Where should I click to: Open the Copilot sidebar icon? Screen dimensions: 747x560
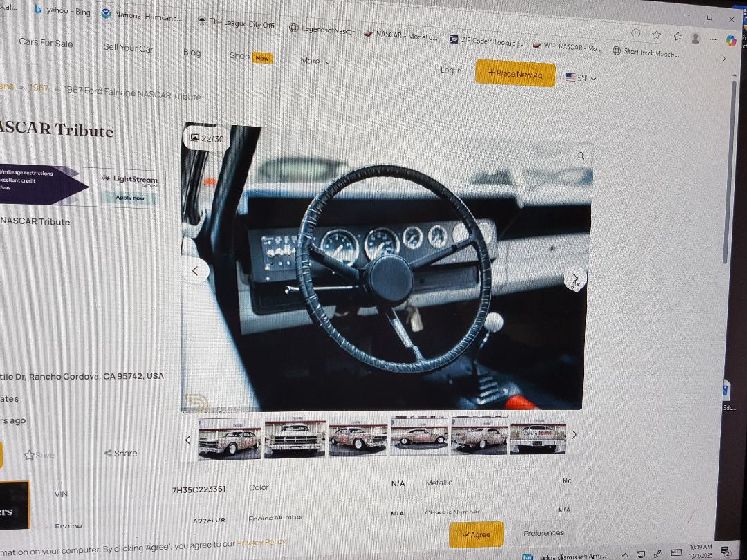pos(731,41)
